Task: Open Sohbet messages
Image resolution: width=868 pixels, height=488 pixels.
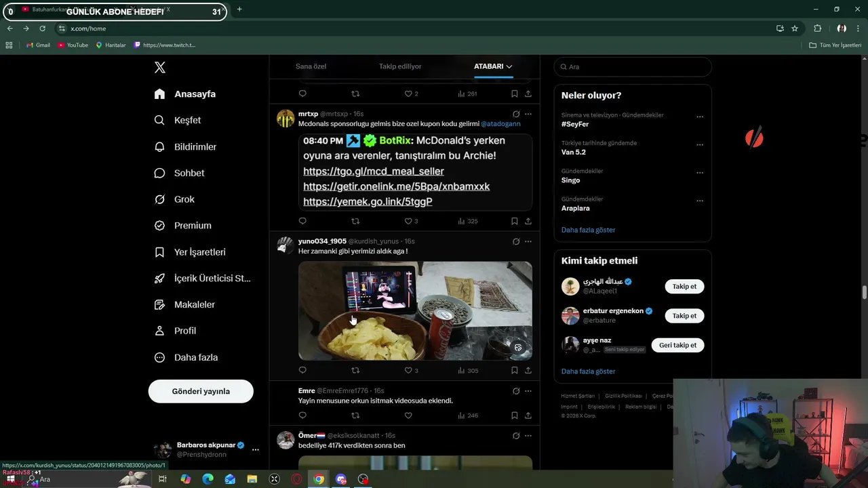Action: pos(179,173)
